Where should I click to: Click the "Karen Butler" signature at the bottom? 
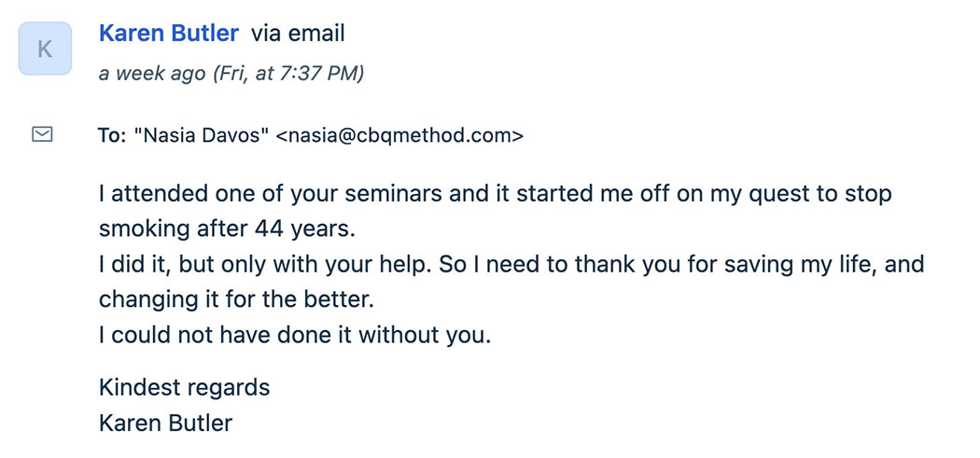tap(165, 423)
